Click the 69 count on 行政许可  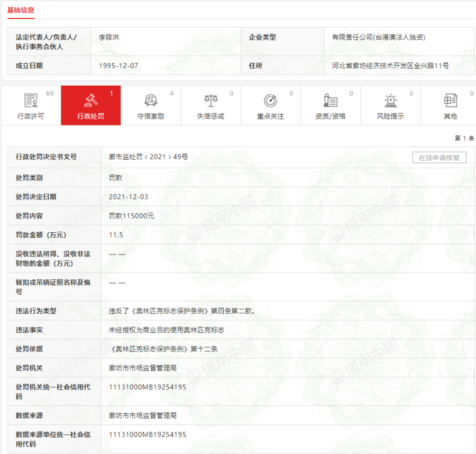[50, 94]
